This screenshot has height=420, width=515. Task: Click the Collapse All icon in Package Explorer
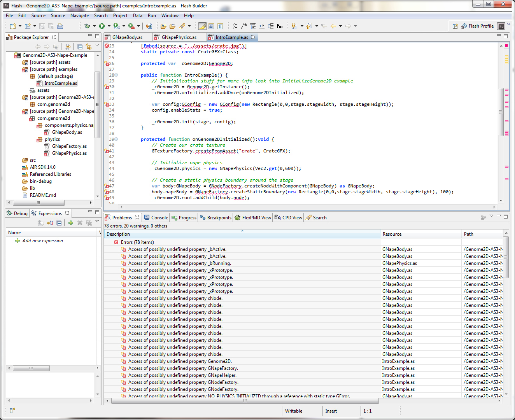coord(80,47)
